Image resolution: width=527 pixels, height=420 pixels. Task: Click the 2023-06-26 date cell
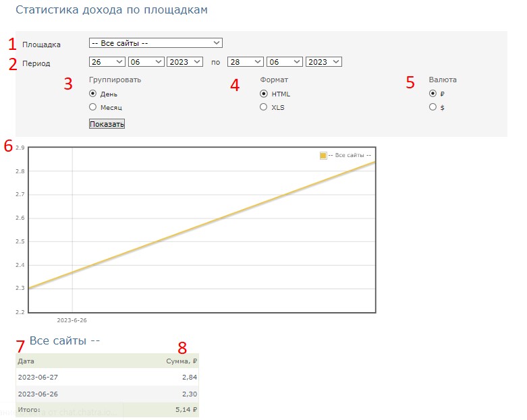point(38,394)
